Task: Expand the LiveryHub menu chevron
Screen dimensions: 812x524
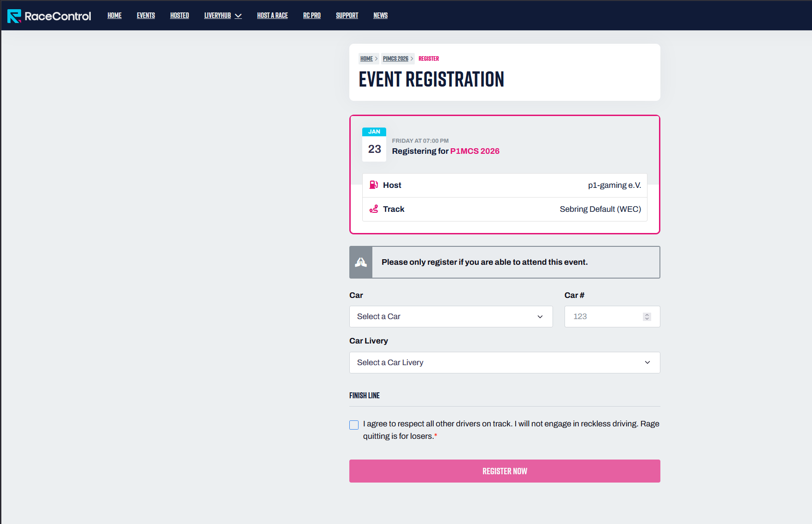Action: pyautogui.click(x=238, y=16)
